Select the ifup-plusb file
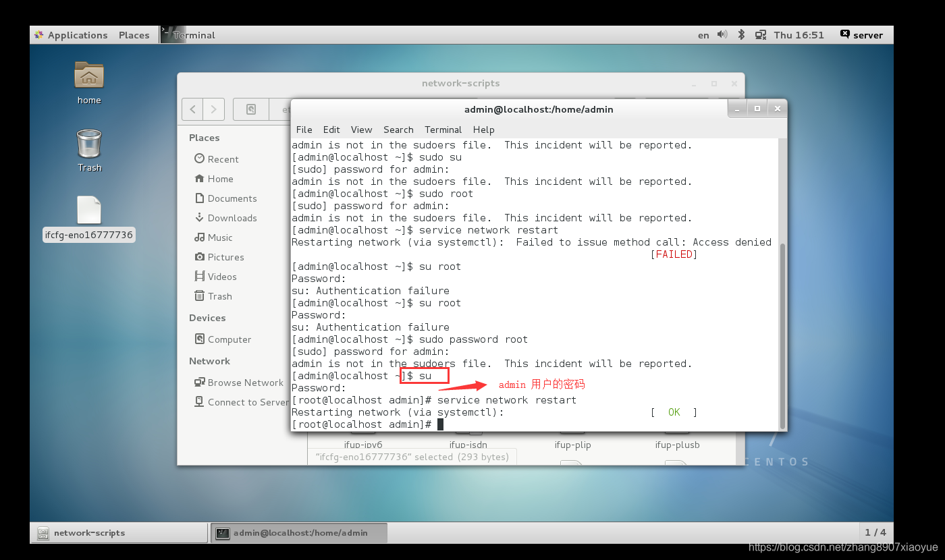945x560 pixels. coord(677,445)
